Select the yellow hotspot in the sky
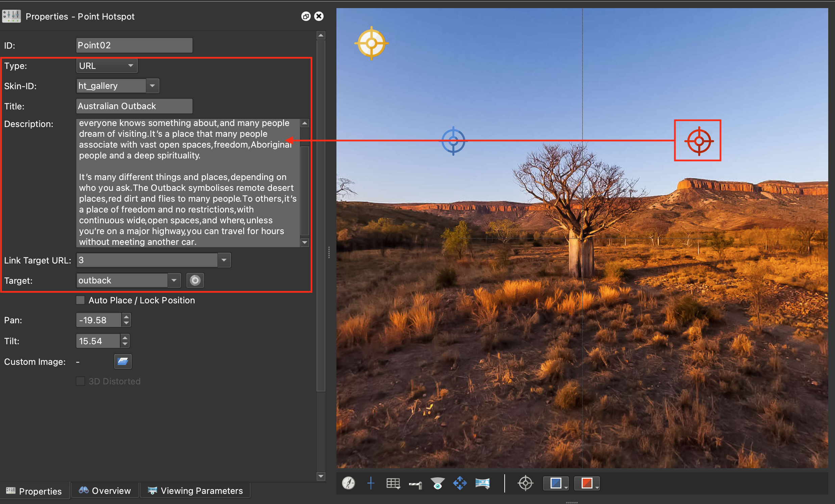Image resolution: width=835 pixels, height=504 pixels. click(x=372, y=43)
